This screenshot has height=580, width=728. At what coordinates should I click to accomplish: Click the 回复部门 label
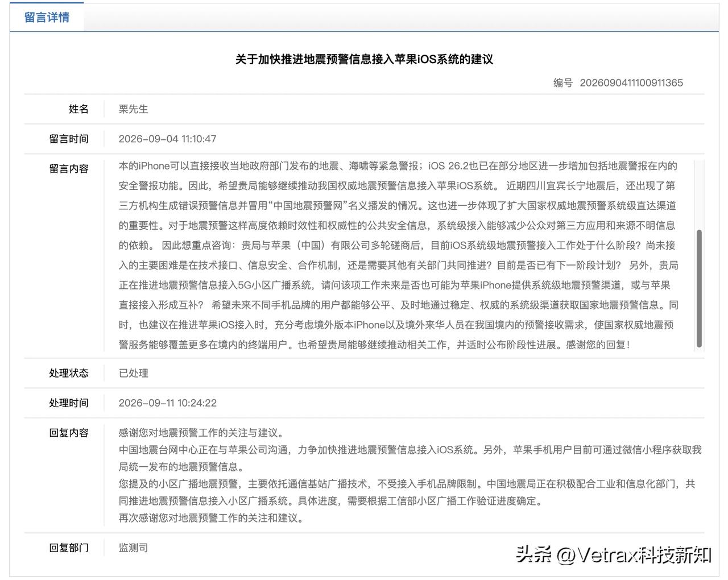pos(69,548)
